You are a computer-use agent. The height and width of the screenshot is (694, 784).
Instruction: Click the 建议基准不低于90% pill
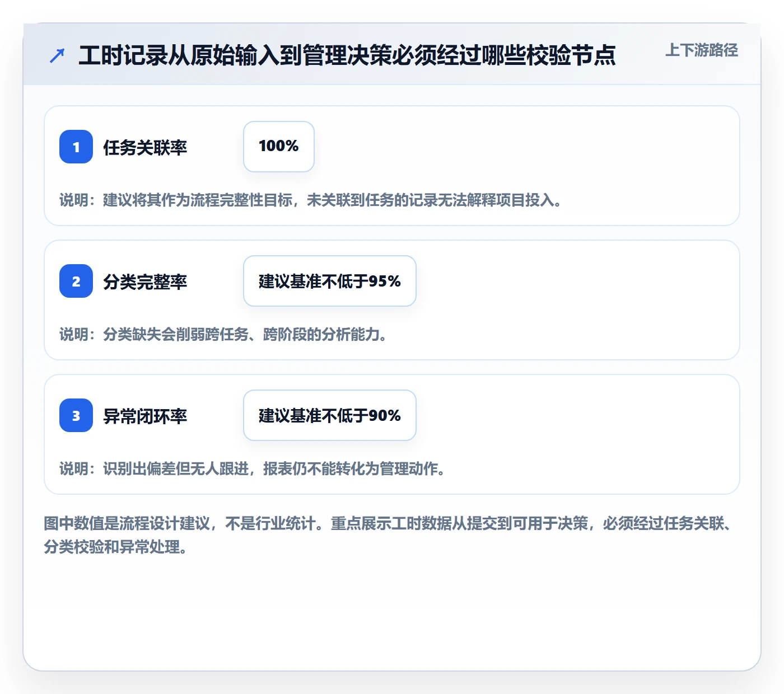(330, 415)
